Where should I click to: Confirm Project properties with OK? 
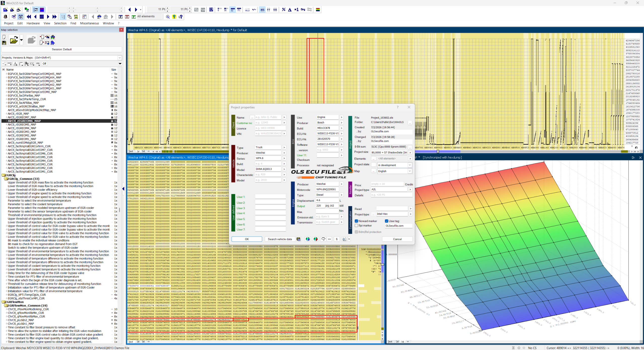[247, 239]
